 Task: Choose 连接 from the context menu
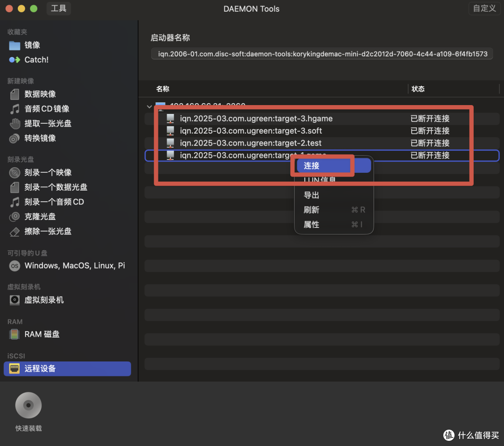point(334,166)
